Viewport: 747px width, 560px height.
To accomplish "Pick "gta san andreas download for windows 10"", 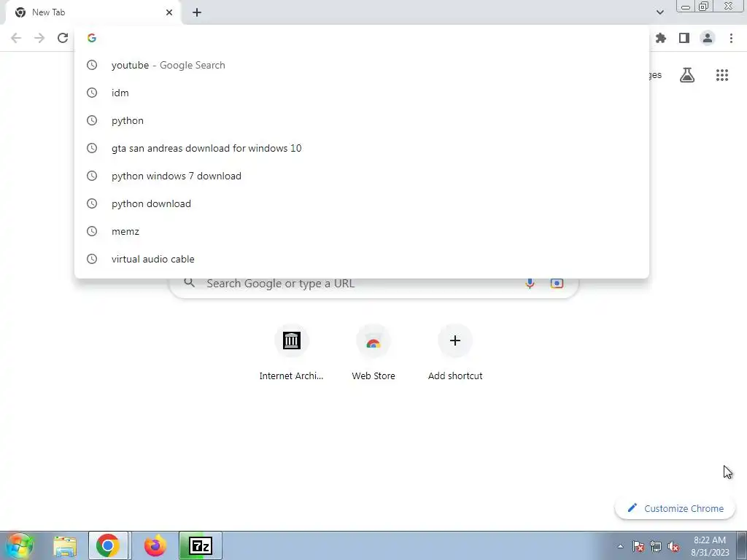I will pos(362,148).
